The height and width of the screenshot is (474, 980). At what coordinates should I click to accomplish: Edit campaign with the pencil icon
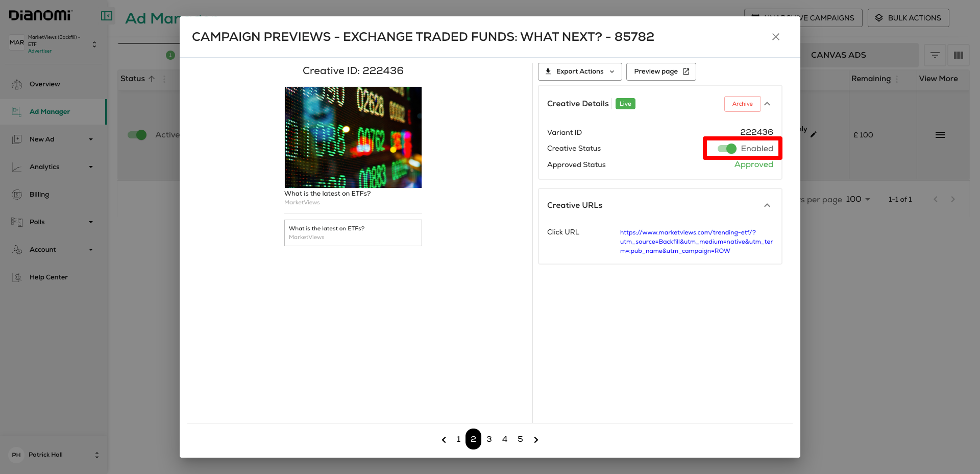(814, 134)
